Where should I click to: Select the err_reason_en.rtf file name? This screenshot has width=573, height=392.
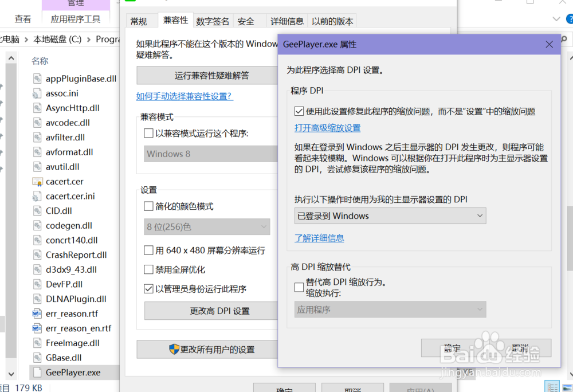79,328
